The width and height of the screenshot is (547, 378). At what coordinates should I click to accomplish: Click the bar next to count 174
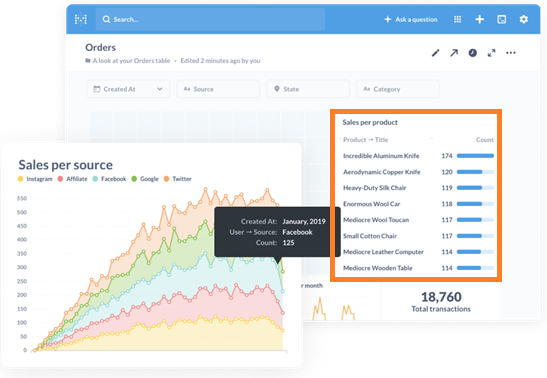[x=475, y=156]
